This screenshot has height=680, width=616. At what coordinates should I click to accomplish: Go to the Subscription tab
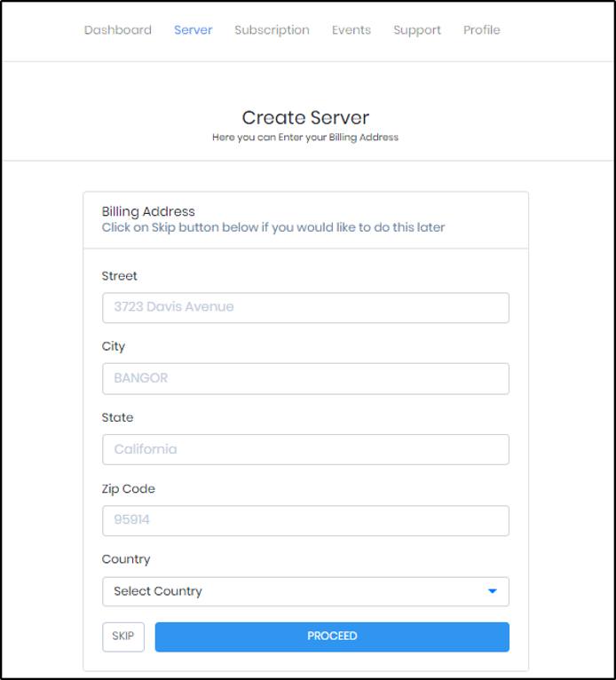pyautogui.click(x=272, y=30)
